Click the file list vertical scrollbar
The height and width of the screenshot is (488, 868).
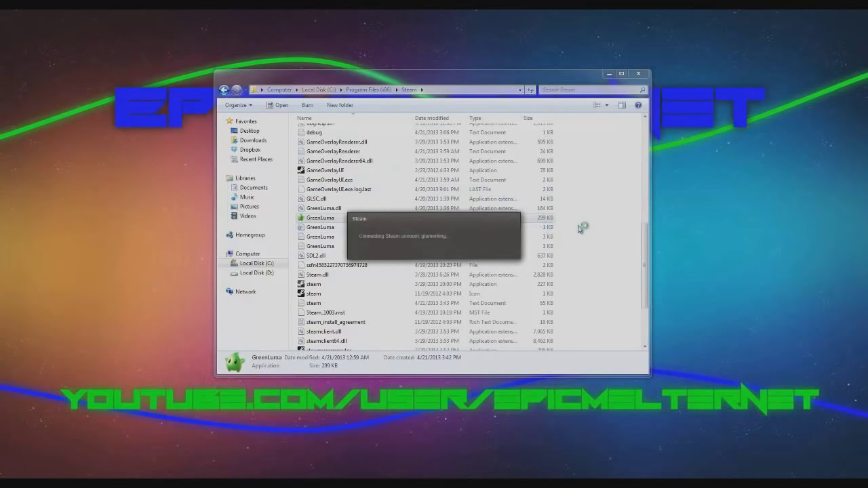(644, 264)
